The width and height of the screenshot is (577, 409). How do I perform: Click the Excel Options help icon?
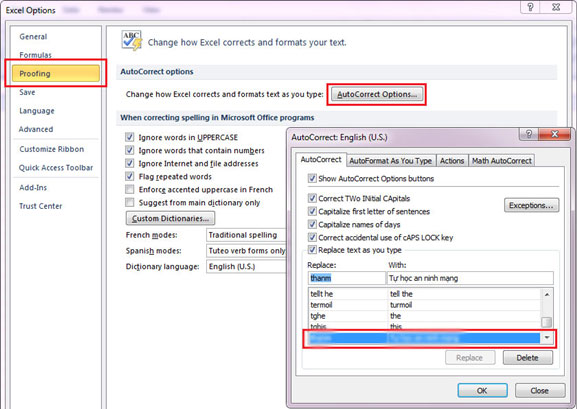click(x=531, y=7)
